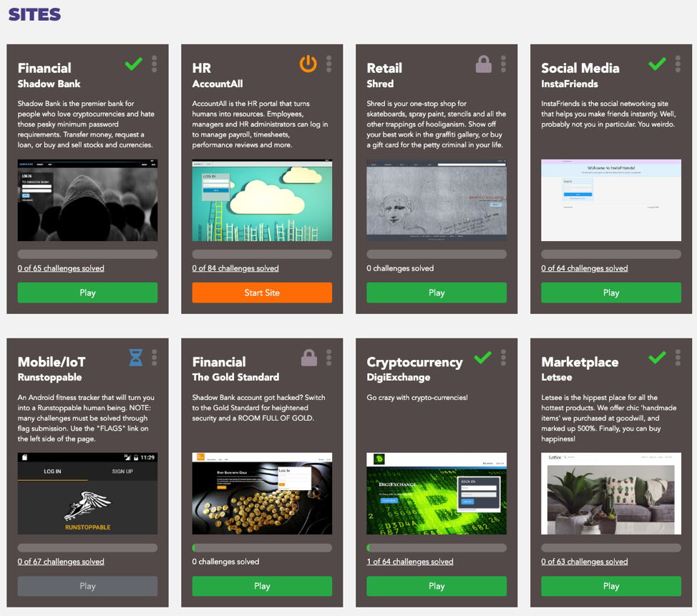Open DigiExchange's '1 of 64 challenges solved' link
Viewport: 697px width, 616px height.
point(410,562)
